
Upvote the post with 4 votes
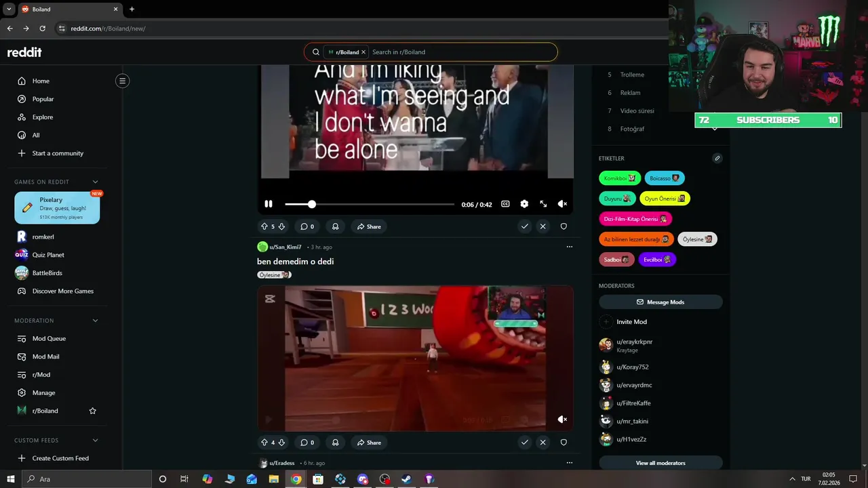click(x=264, y=443)
